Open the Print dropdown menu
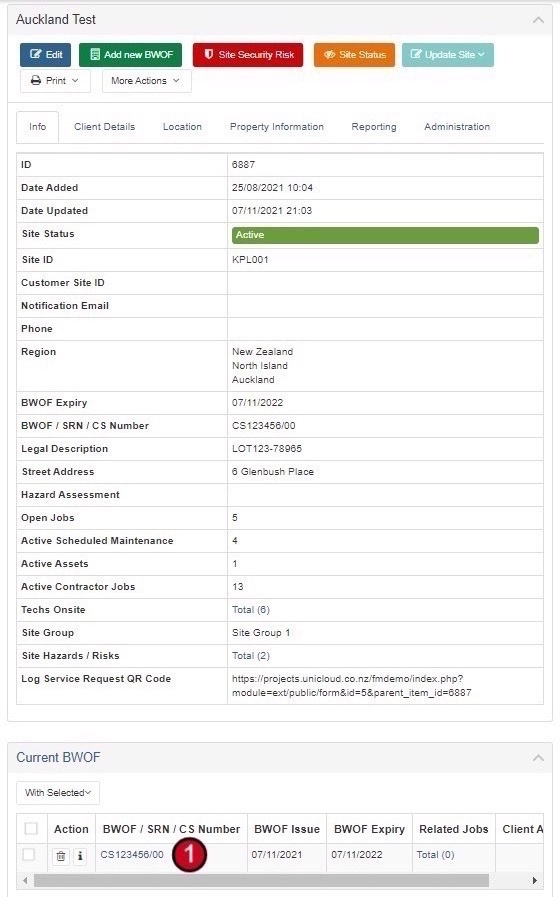Image resolution: width=560 pixels, height=897 pixels. (x=55, y=81)
